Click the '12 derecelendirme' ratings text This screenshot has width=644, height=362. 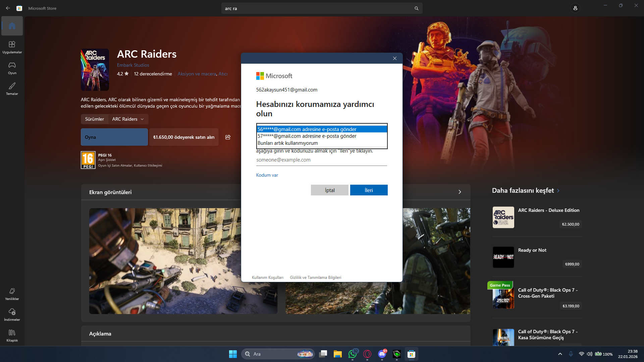[153, 74]
